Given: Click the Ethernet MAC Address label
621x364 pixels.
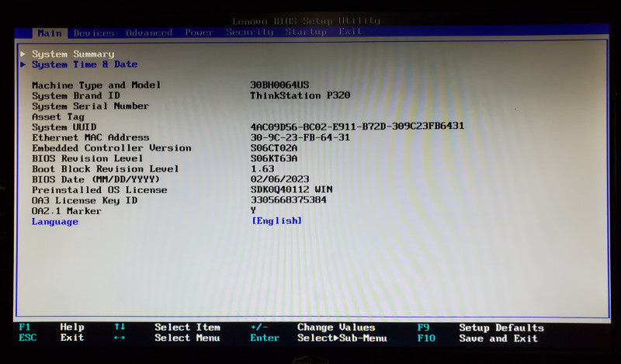Looking at the screenshot, I should [90, 137].
